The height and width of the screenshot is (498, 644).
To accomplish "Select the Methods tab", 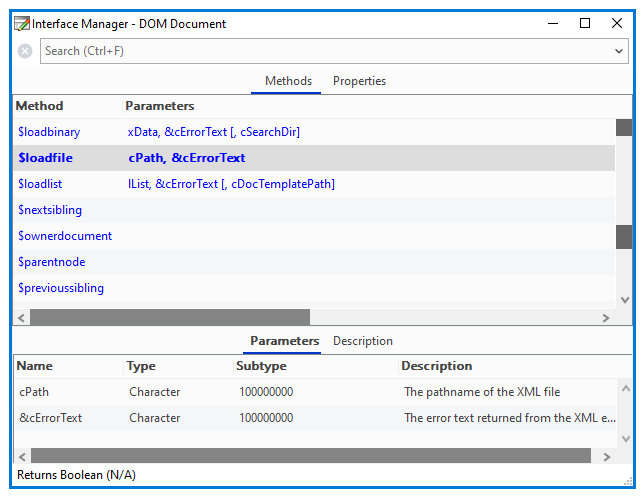I will 288,81.
